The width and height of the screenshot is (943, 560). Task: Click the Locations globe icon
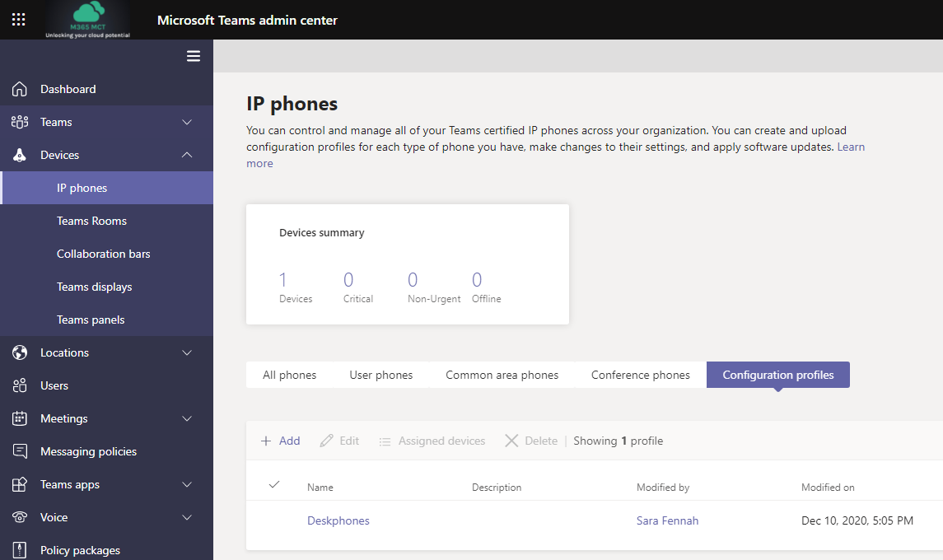[x=19, y=352]
